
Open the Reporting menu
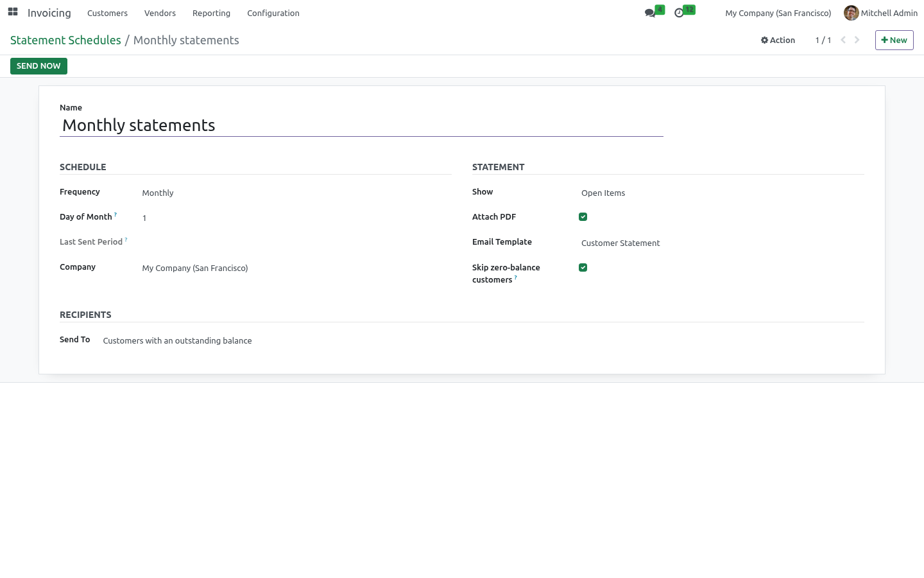pos(211,13)
